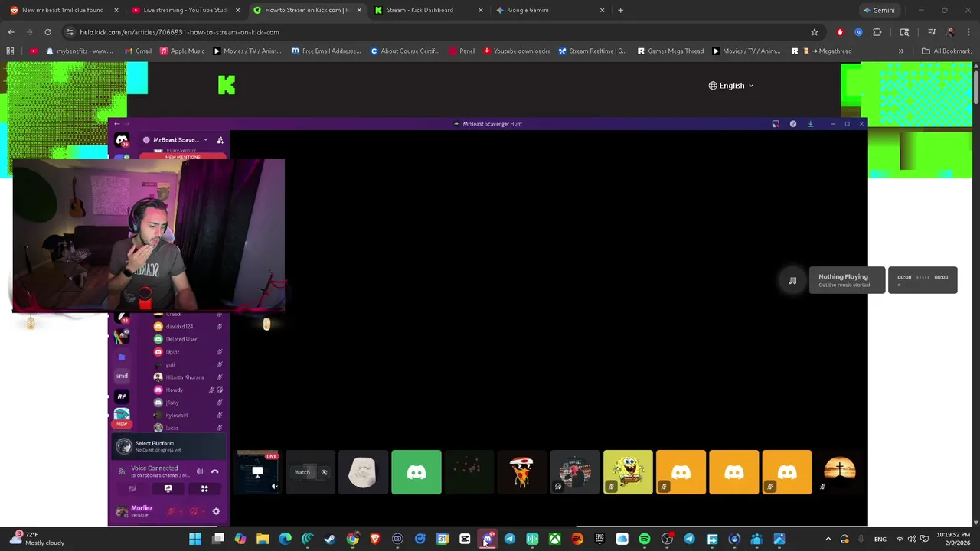Select the pizza avatar participant tile
This screenshot has height=551, width=980.
pyautogui.click(x=522, y=472)
